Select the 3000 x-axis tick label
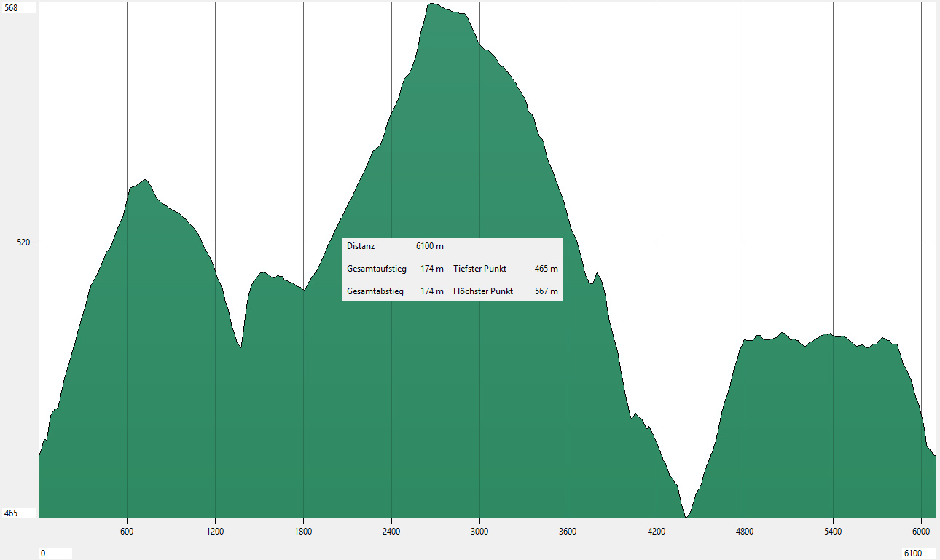 pos(479,531)
